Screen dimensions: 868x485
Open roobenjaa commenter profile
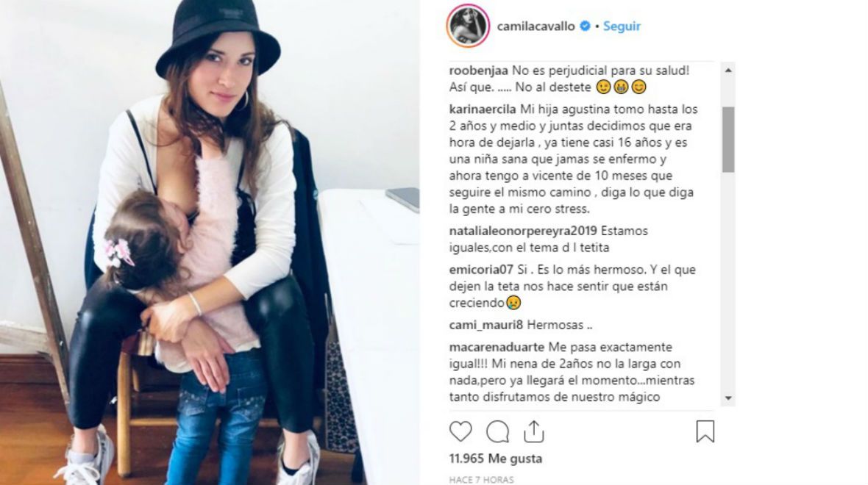[478, 71]
